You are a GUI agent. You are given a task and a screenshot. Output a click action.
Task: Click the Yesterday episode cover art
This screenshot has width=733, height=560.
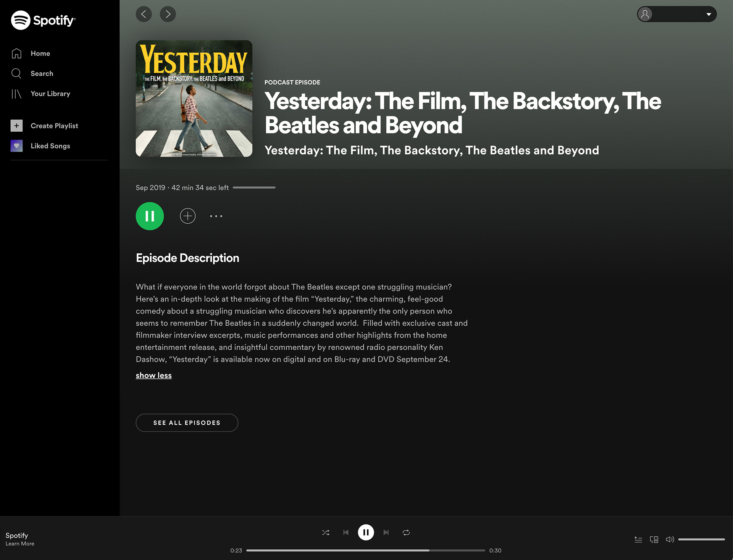tap(194, 98)
